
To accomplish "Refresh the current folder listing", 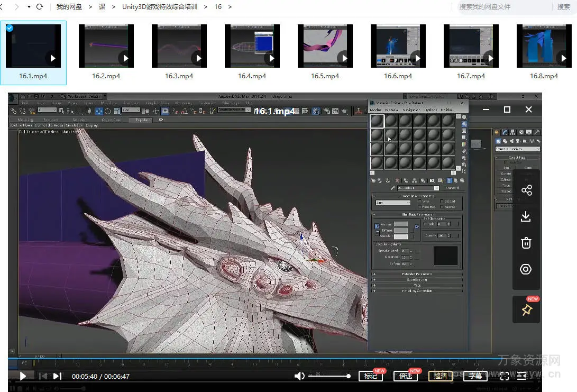I will tap(40, 7).
